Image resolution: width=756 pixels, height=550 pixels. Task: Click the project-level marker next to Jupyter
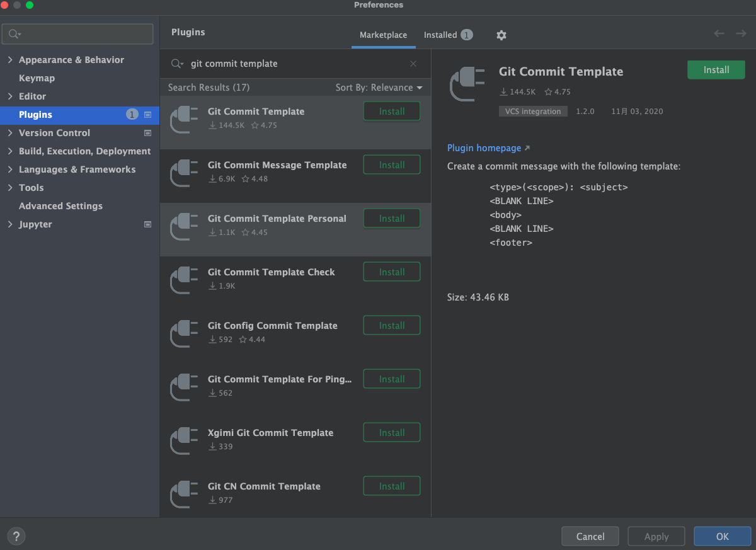tap(148, 224)
